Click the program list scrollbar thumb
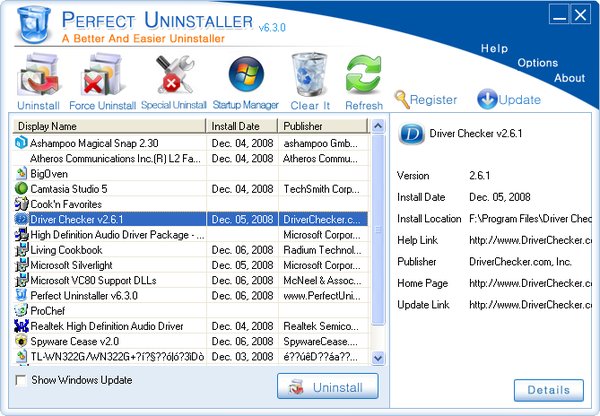600x416 pixels. pyautogui.click(x=378, y=230)
